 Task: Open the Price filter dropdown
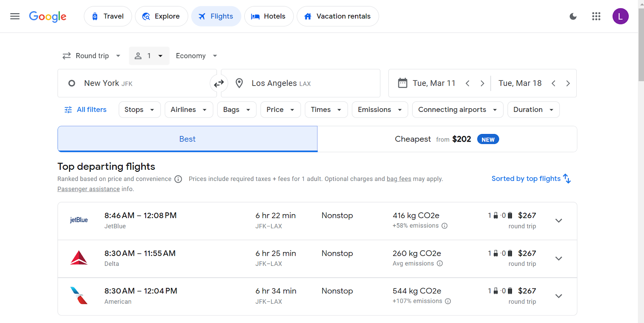[x=281, y=110]
